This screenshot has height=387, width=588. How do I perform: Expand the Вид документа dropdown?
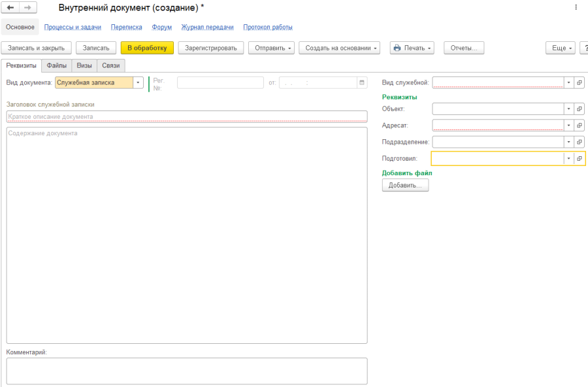click(138, 82)
